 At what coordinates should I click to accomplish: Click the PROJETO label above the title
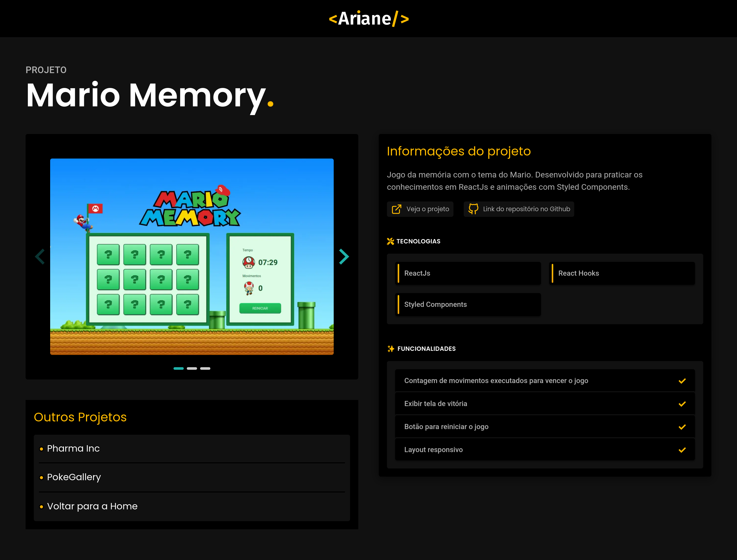pos(46,70)
